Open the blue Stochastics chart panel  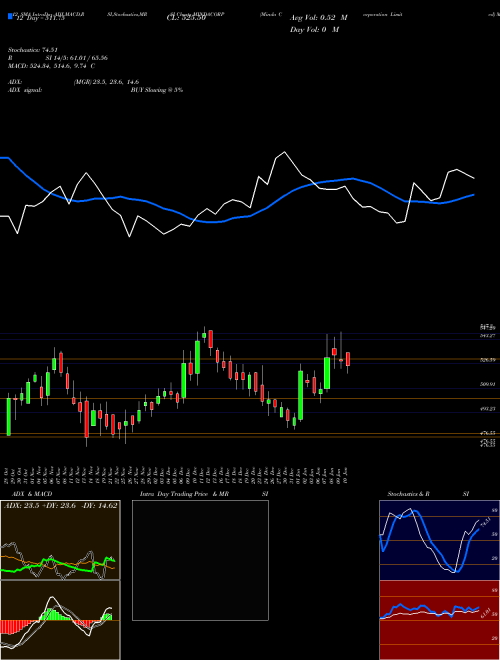point(439,540)
